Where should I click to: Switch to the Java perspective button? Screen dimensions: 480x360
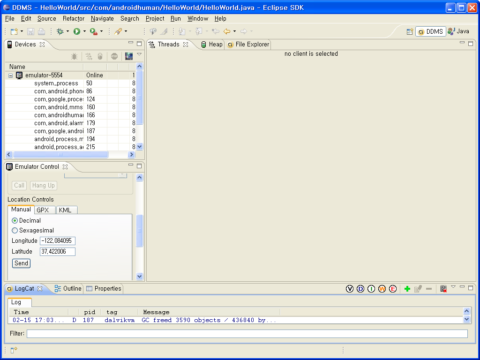(459, 32)
